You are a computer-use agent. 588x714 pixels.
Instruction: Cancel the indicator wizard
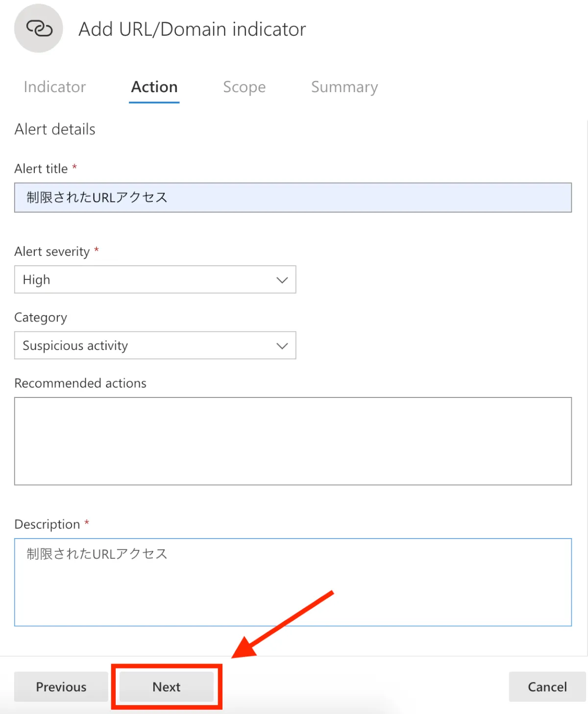click(x=547, y=687)
